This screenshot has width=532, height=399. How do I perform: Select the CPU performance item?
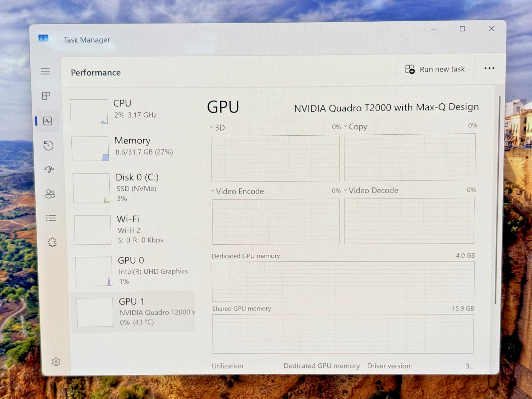pyautogui.click(x=132, y=111)
